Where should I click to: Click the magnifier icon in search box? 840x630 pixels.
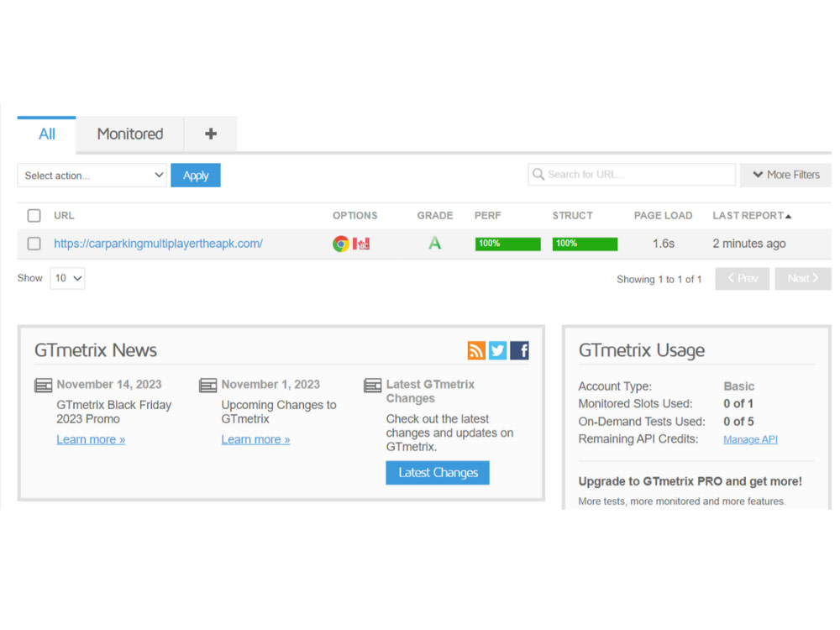(538, 175)
